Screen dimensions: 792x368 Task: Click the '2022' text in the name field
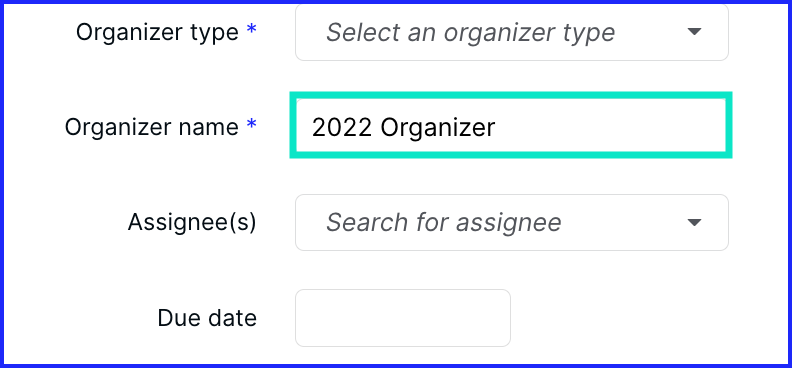342,128
